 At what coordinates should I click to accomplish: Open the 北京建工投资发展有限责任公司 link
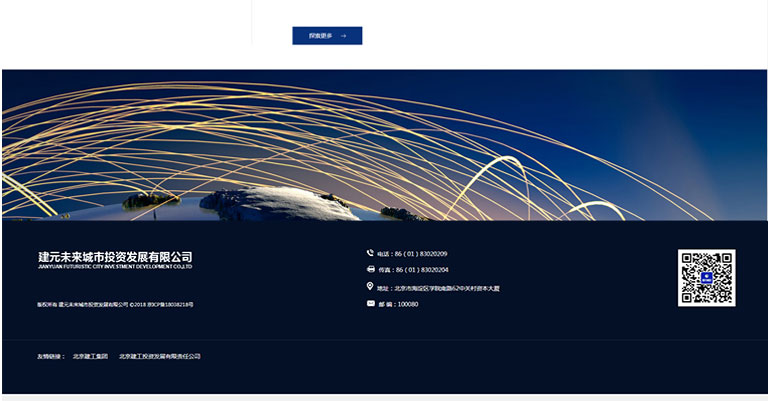pos(160,356)
